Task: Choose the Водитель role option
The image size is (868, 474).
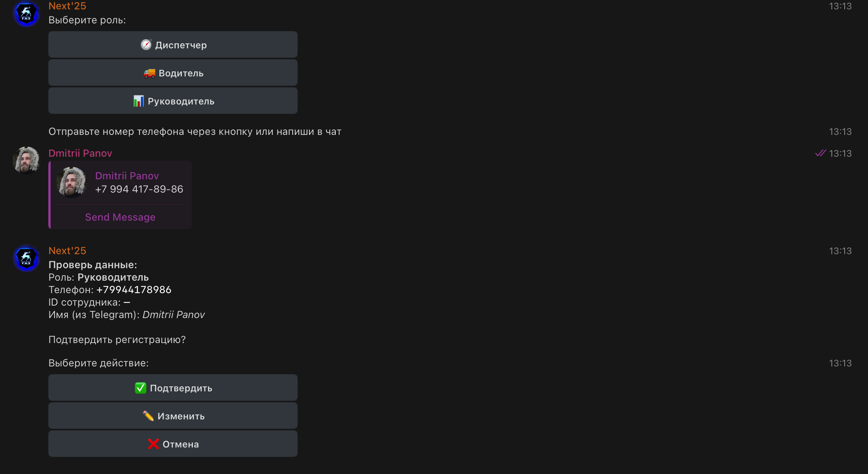Action: pyautogui.click(x=173, y=73)
